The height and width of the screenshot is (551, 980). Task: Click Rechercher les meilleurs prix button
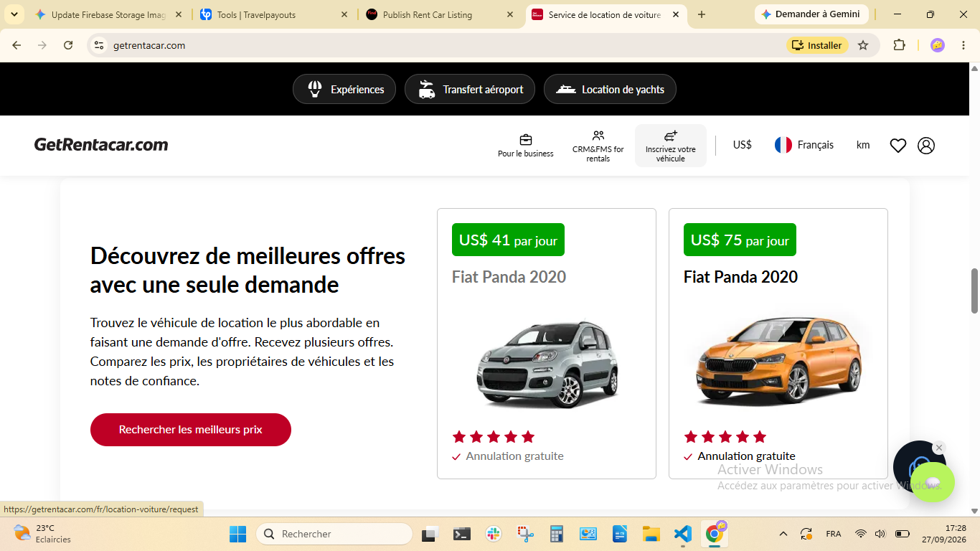point(191,430)
